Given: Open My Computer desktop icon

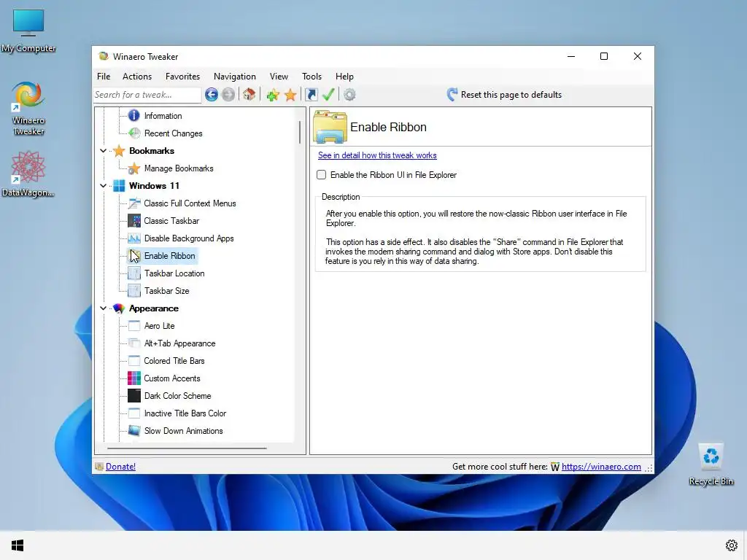Looking at the screenshot, I should (x=28, y=31).
